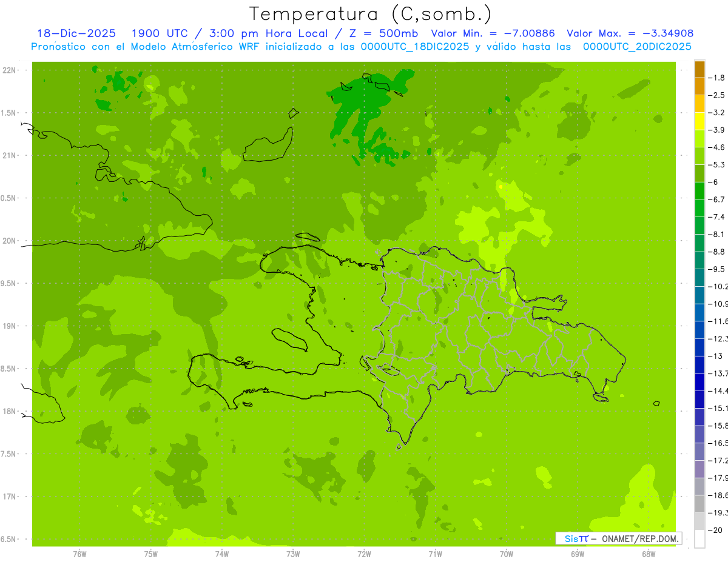
Task: Select the date text "18-Dic-2025"
Action: (x=76, y=33)
